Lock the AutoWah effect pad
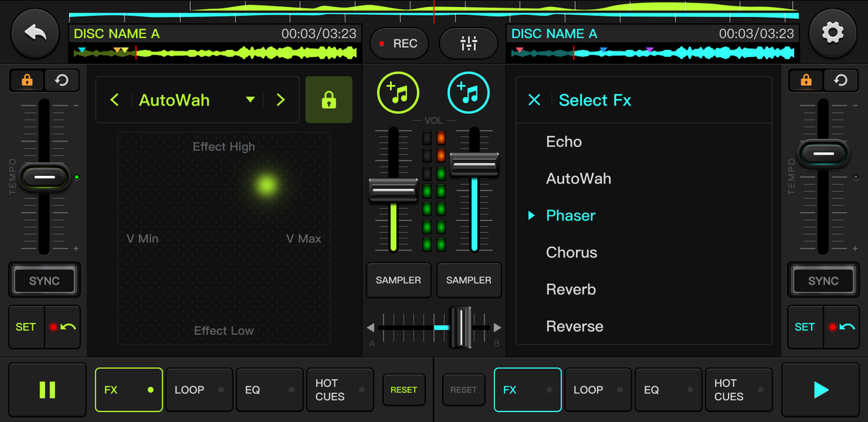Screen dimensions: 868x422 click(329, 99)
